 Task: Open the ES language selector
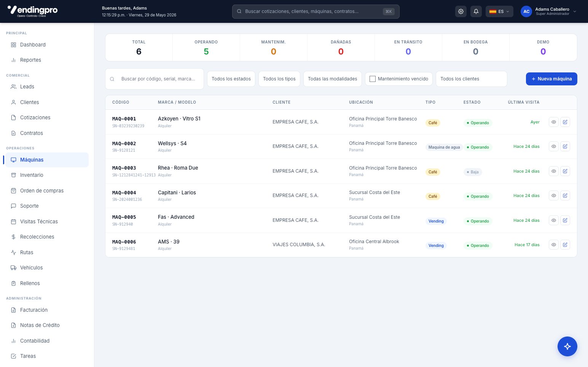(499, 11)
